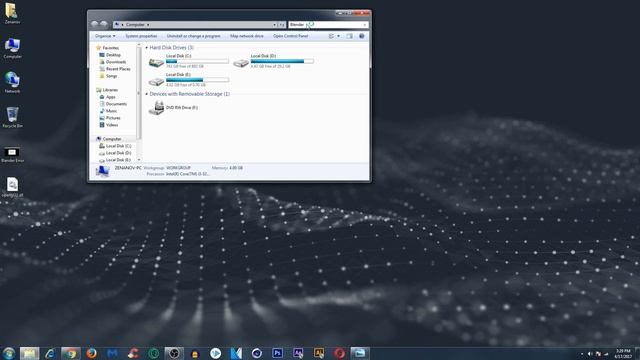
Task: Open the Windows Start menu
Action: pyautogui.click(x=9, y=353)
